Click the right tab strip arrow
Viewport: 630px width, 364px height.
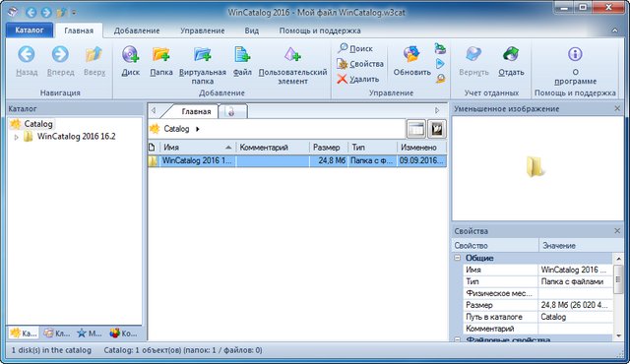coord(437,110)
